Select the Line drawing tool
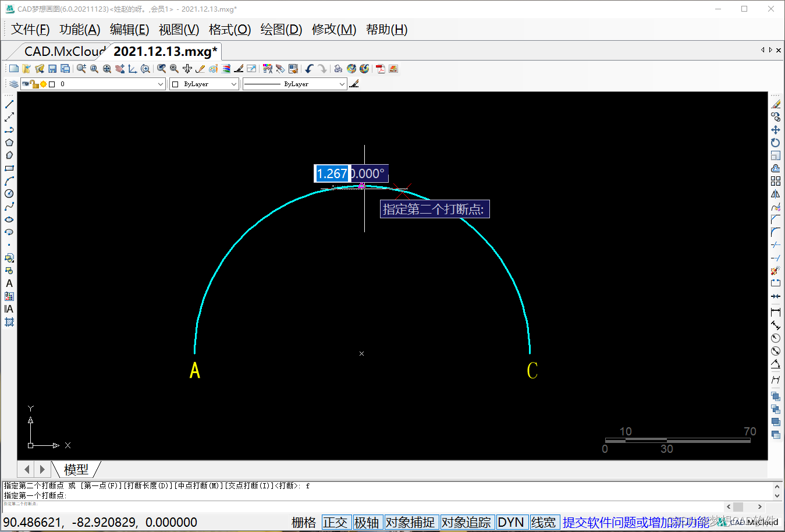Viewport: 785px width, 532px height. (9, 104)
